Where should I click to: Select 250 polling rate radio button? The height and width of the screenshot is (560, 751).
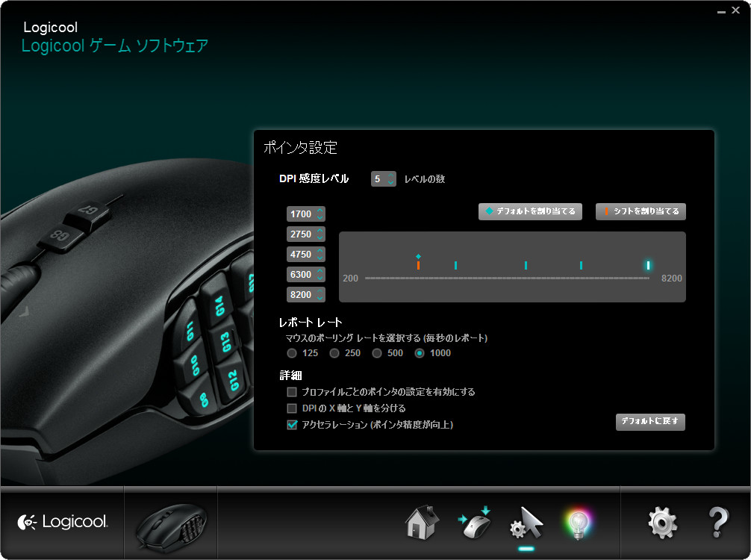coord(334,353)
